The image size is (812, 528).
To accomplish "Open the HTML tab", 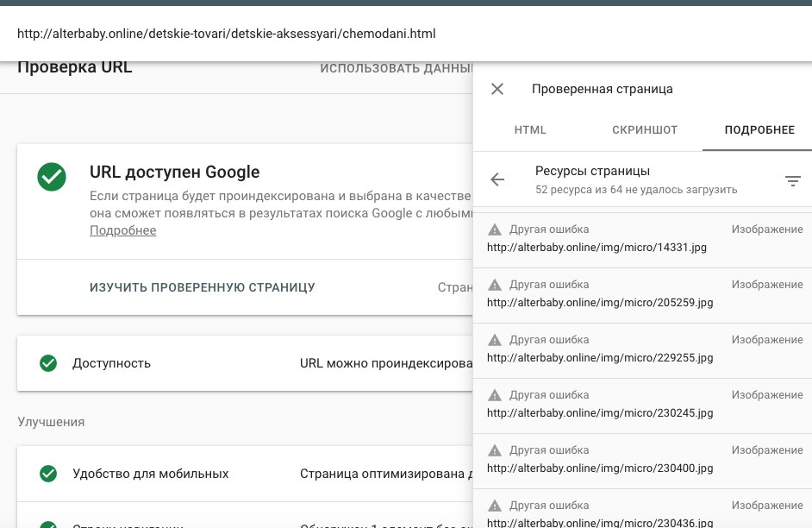I will tap(530, 129).
